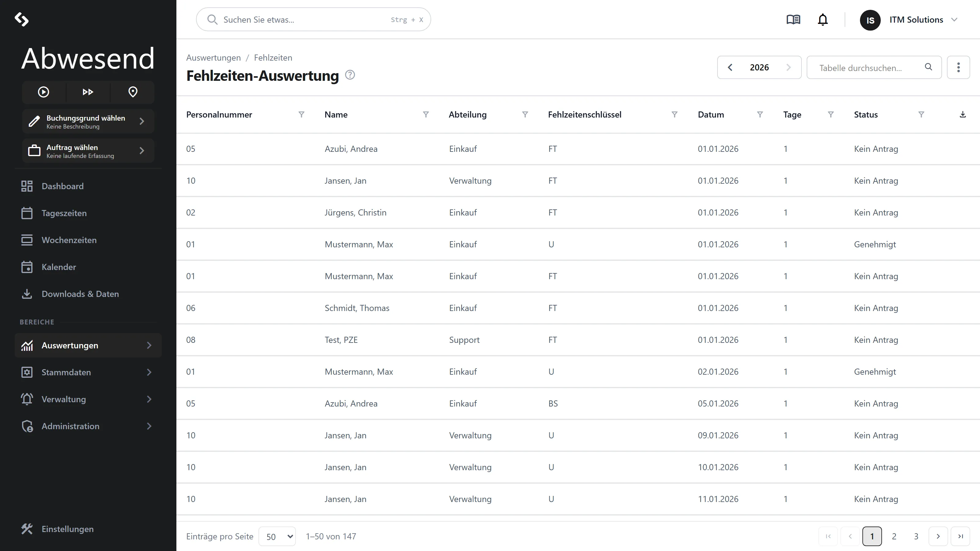Filter the Personalnummer column

coord(301,114)
